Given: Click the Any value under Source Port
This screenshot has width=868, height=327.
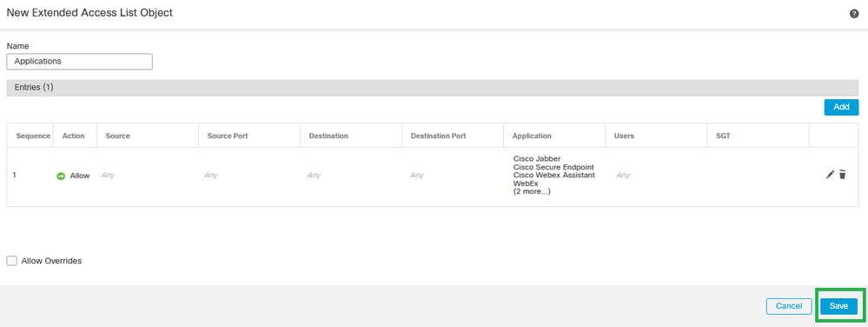Looking at the screenshot, I should (211, 175).
